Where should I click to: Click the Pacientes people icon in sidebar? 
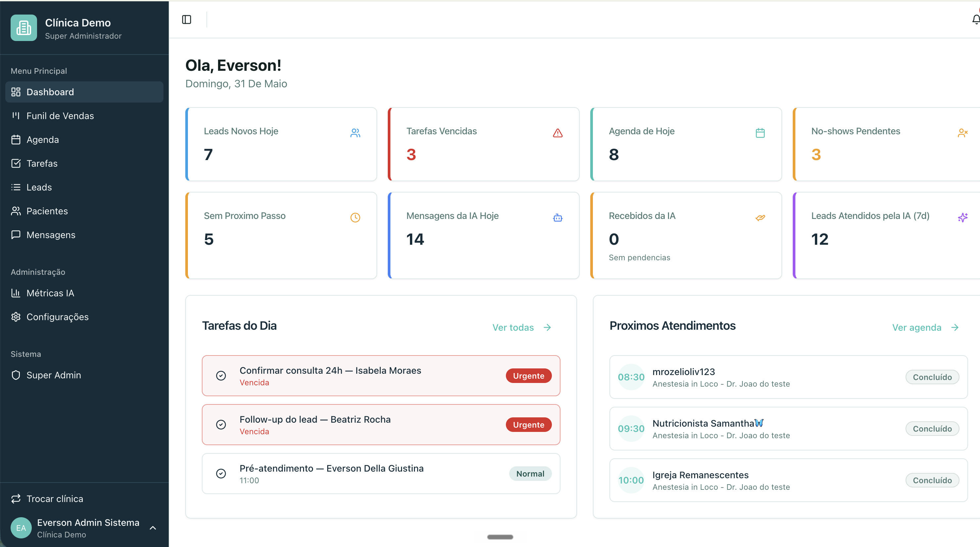coord(16,211)
